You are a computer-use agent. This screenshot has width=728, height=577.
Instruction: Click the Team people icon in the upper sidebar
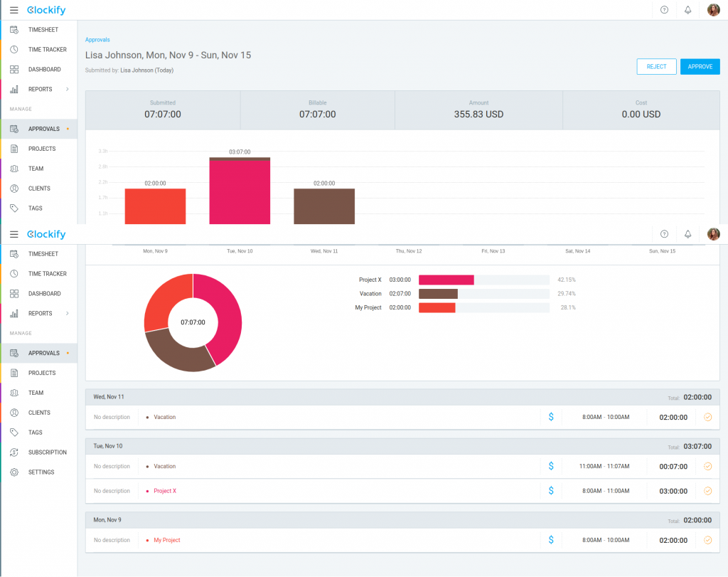[14, 169]
